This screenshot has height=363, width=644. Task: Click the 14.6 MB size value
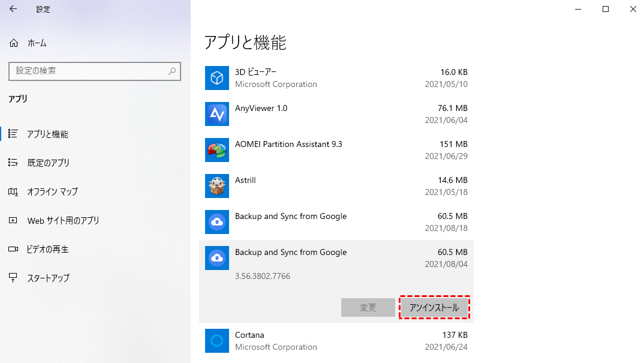click(x=453, y=180)
